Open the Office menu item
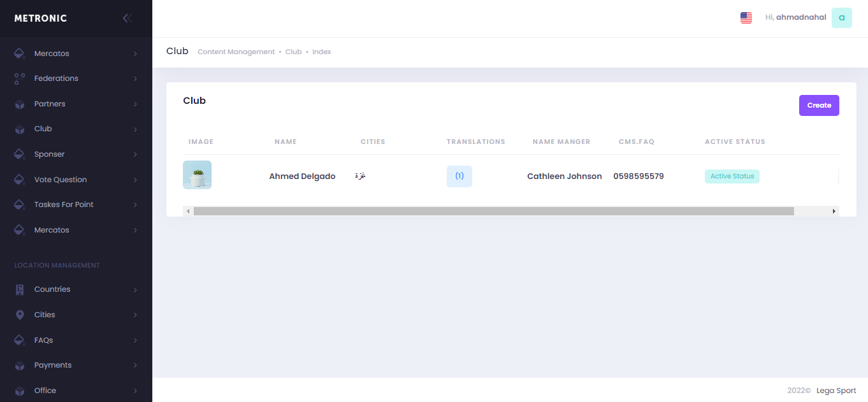 click(x=45, y=391)
